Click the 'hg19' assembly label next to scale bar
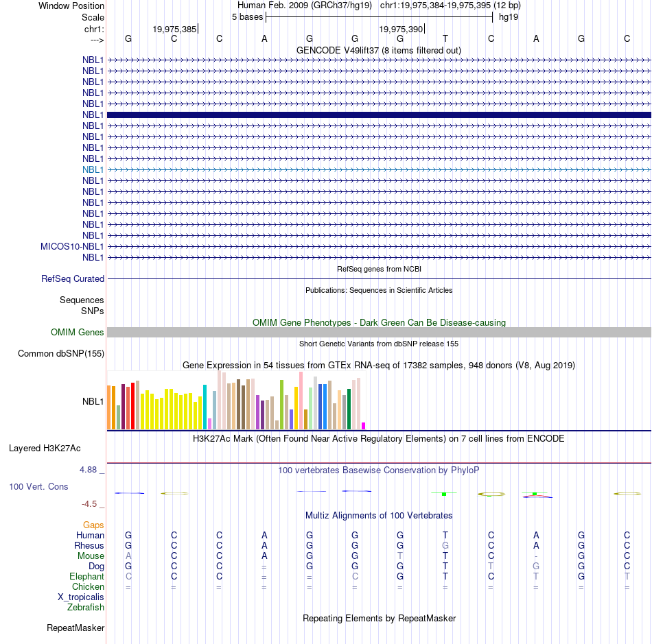 click(509, 17)
